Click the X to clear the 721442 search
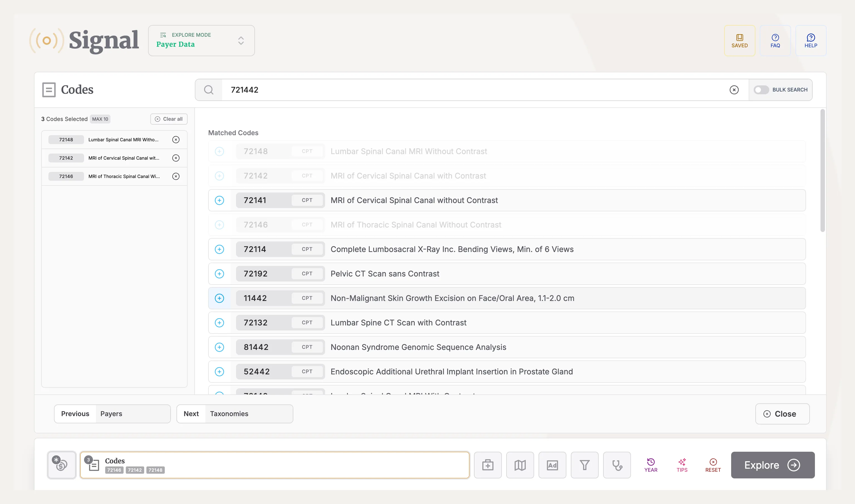Image resolution: width=855 pixels, height=504 pixels. (734, 90)
